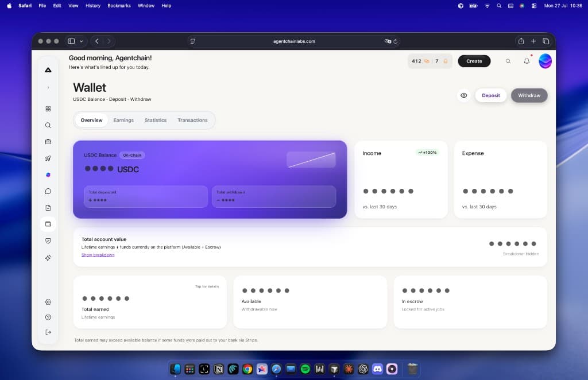
Task: Click the Wi-Fi icon in menu bar
Action: (487, 6)
